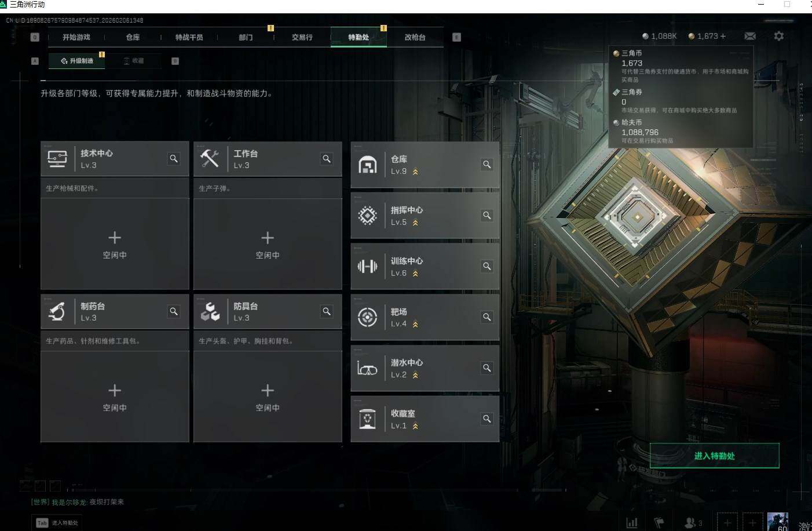This screenshot has width=812, height=531.
Task: Open the mail envelope icon
Action: 750,36
